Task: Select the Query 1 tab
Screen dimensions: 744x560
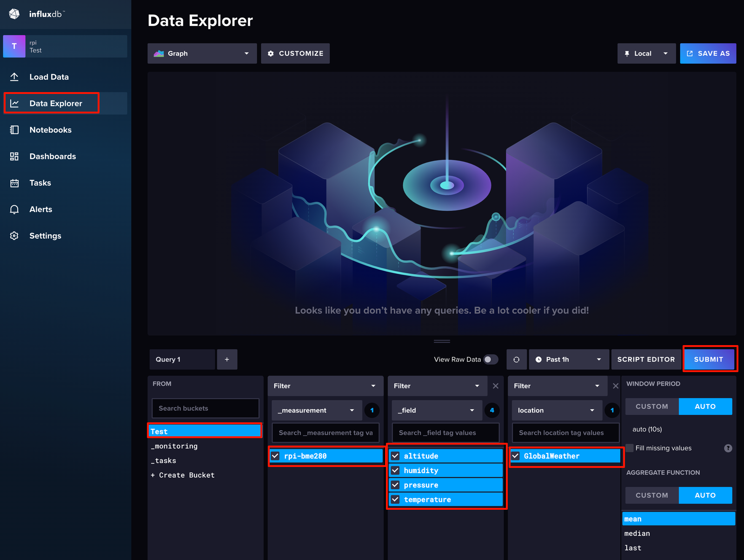Action: [x=182, y=360]
